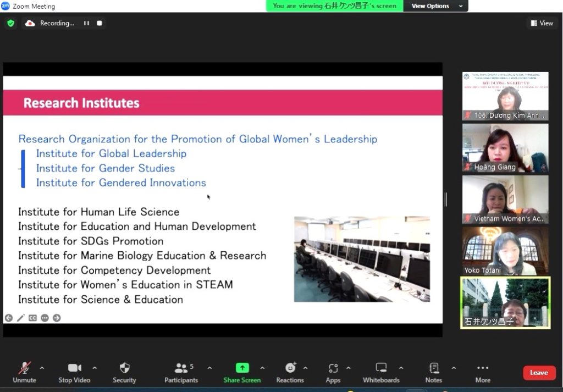Stop Video camera toggle

74,372
